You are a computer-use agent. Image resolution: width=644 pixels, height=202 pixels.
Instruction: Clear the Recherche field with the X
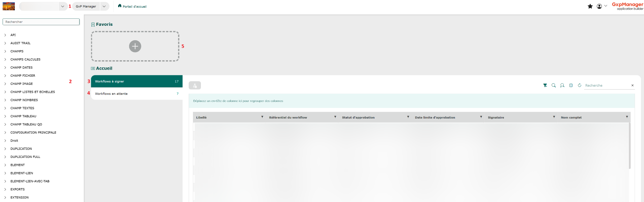click(x=632, y=85)
